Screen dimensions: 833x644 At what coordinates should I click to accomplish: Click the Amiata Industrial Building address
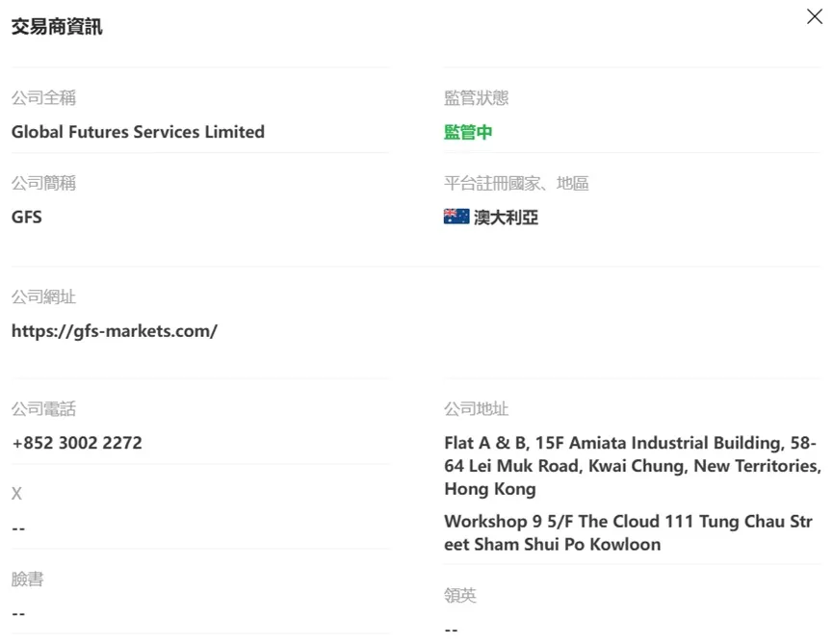[x=633, y=466]
